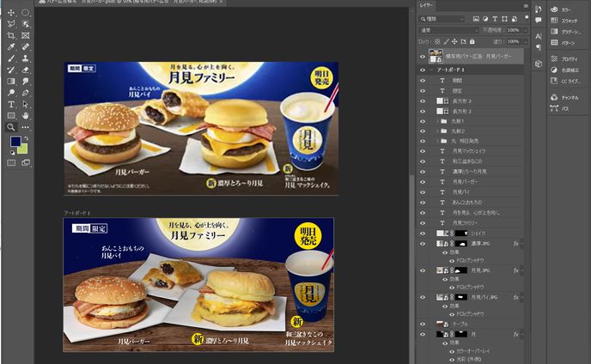Open layer filter type dropdown
This screenshot has width=591, height=364.
[x=442, y=19]
